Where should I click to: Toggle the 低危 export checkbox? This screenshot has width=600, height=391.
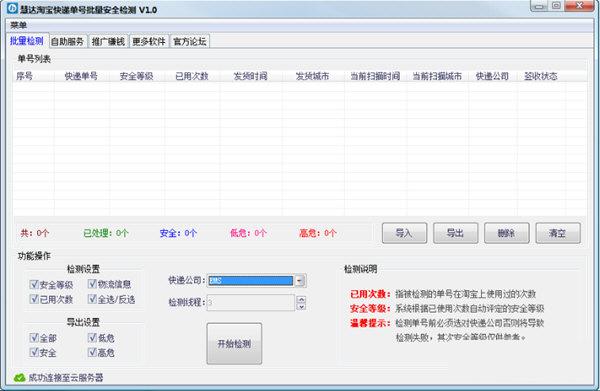[92, 337]
